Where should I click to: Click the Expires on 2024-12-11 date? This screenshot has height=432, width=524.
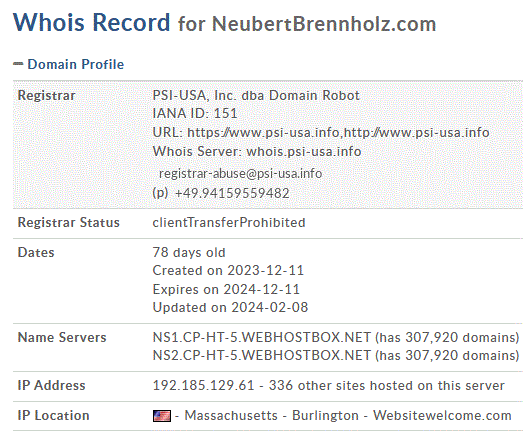226,289
